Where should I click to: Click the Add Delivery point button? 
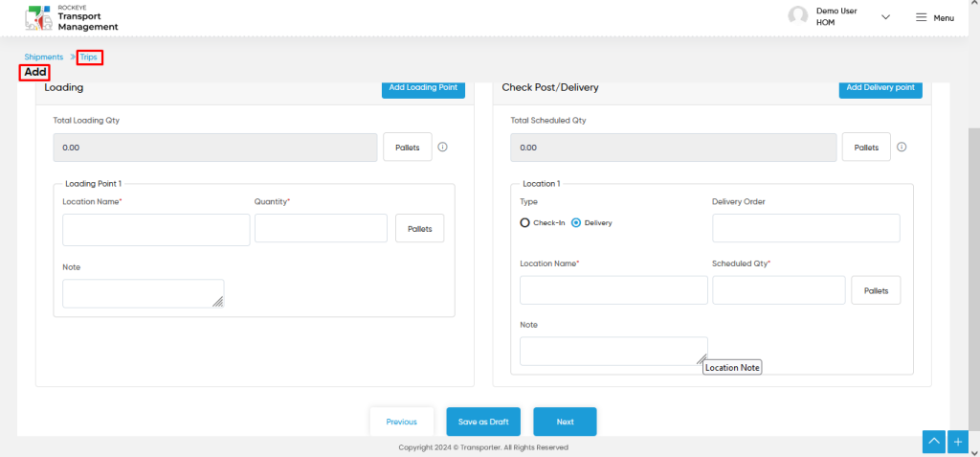880,87
